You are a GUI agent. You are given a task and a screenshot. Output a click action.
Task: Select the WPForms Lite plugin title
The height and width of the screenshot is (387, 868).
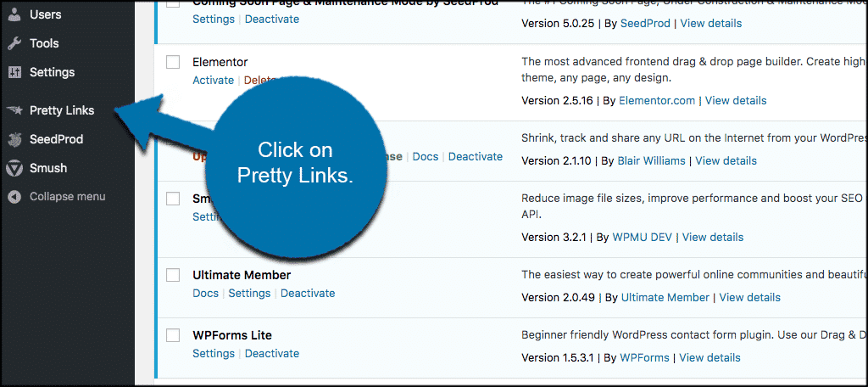pos(232,335)
